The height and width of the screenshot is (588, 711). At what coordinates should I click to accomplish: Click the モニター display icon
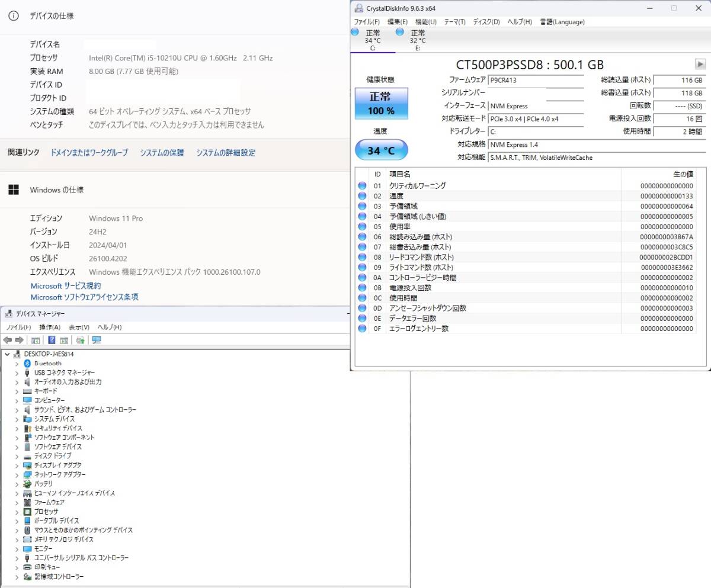[x=27, y=548]
